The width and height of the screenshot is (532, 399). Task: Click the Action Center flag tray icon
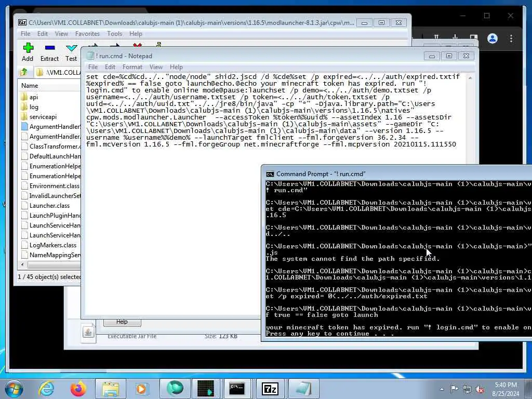point(454,389)
